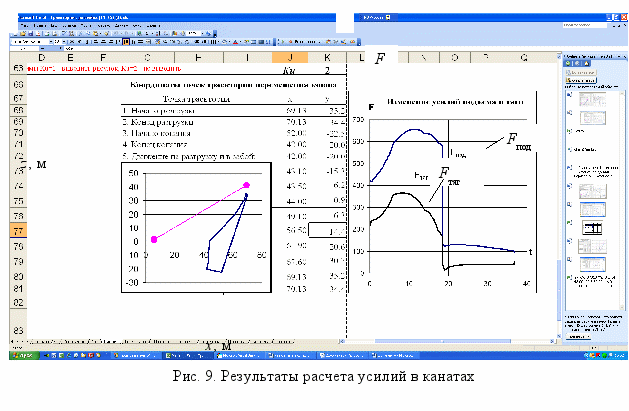Click cell K63 containing value 2

327,70
